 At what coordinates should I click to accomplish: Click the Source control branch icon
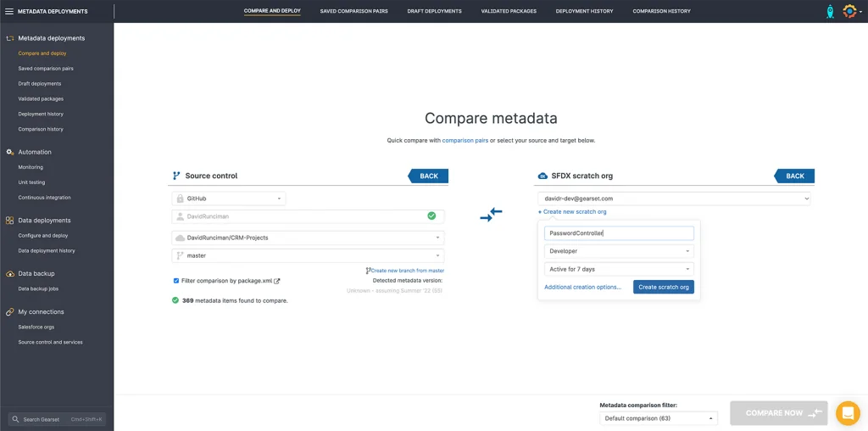point(176,176)
